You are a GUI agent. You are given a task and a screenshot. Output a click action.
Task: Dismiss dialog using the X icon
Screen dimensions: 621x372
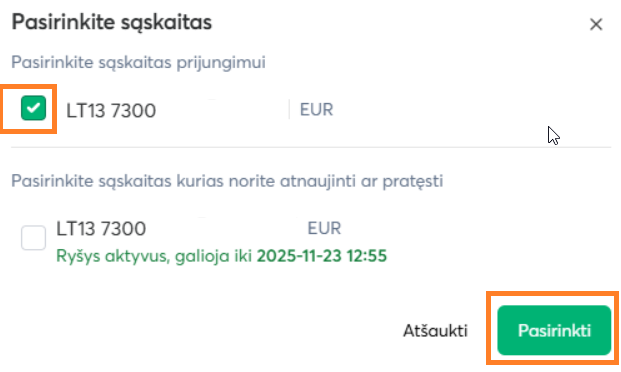coord(596,25)
